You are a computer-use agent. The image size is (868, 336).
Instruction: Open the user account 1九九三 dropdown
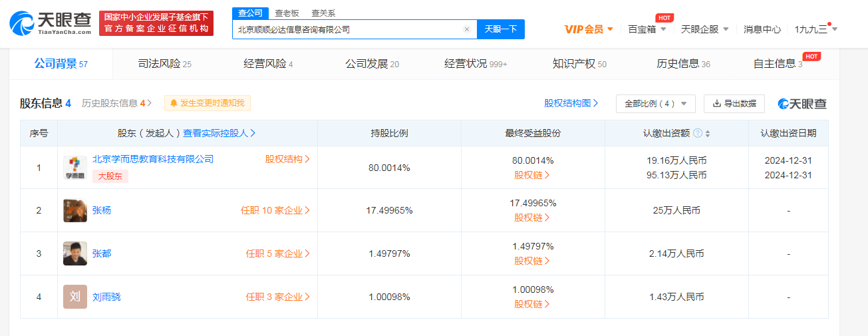[816, 29]
